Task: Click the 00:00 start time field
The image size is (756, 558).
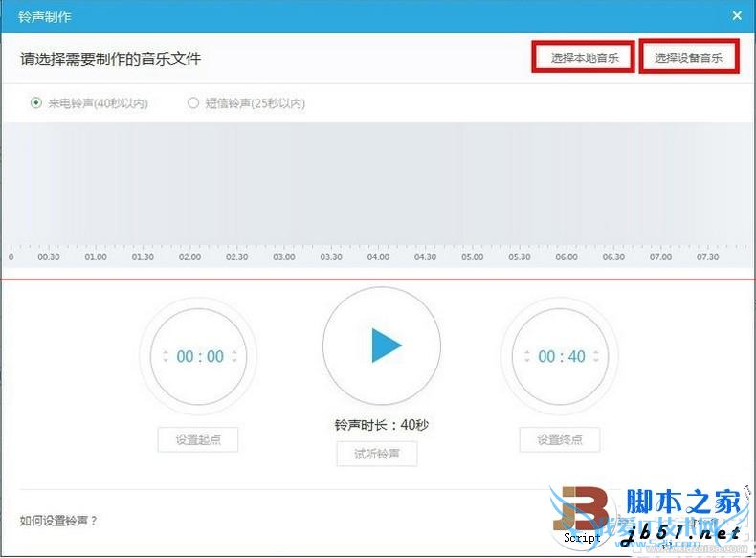Action: (200, 356)
